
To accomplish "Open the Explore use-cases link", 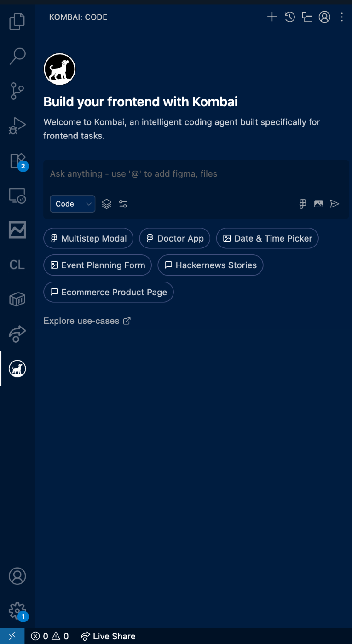I will click(87, 321).
